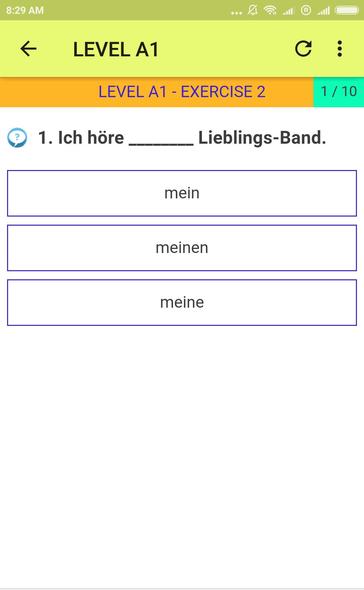
Task: Tap the first signal strength icon
Action: click(x=289, y=10)
